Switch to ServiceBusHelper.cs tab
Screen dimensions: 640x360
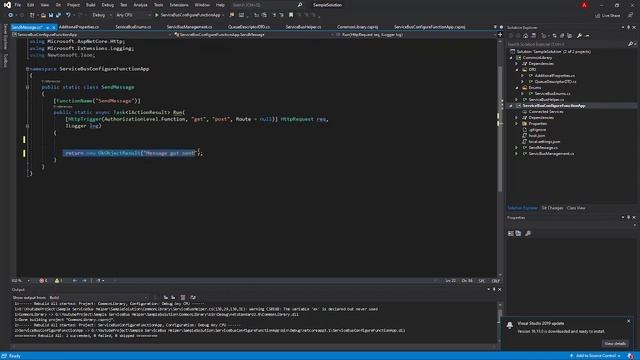[303, 27]
